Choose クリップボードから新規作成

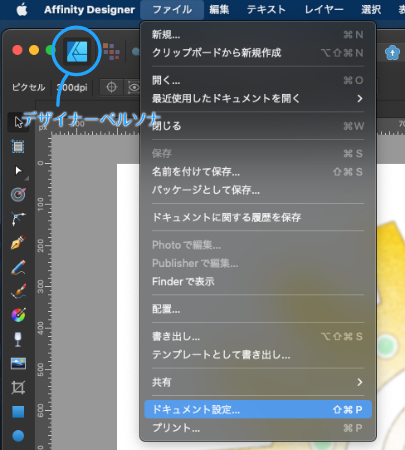click(x=258, y=53)
